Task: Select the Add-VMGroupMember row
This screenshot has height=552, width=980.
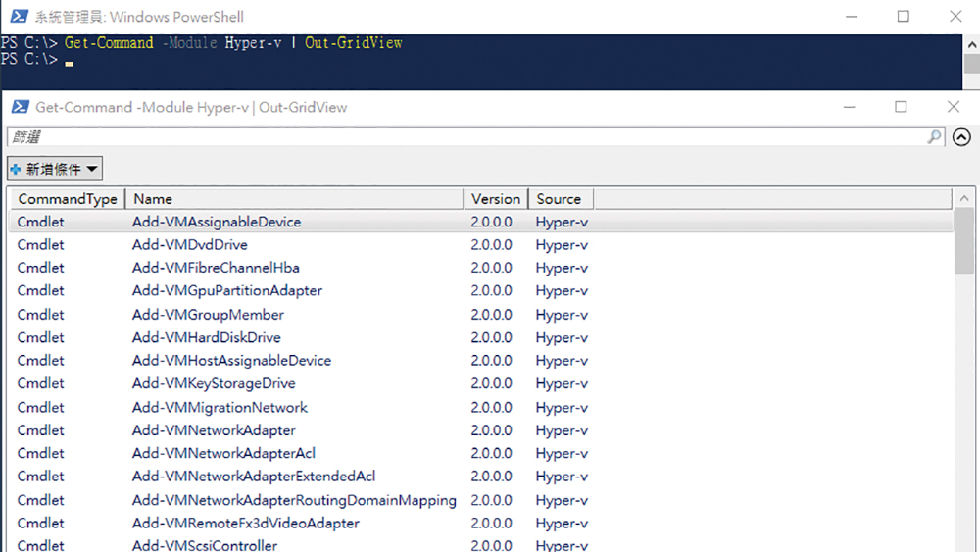Action: point(481,315)
